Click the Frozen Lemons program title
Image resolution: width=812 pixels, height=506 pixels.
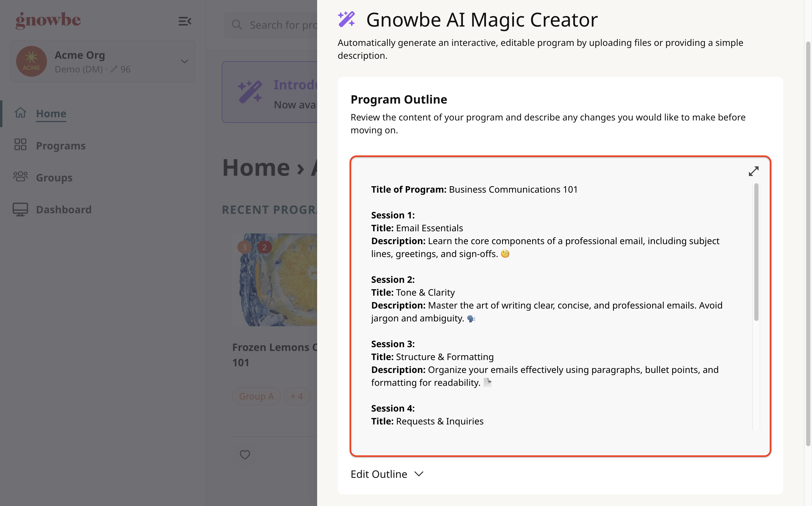tap(275, 355)
